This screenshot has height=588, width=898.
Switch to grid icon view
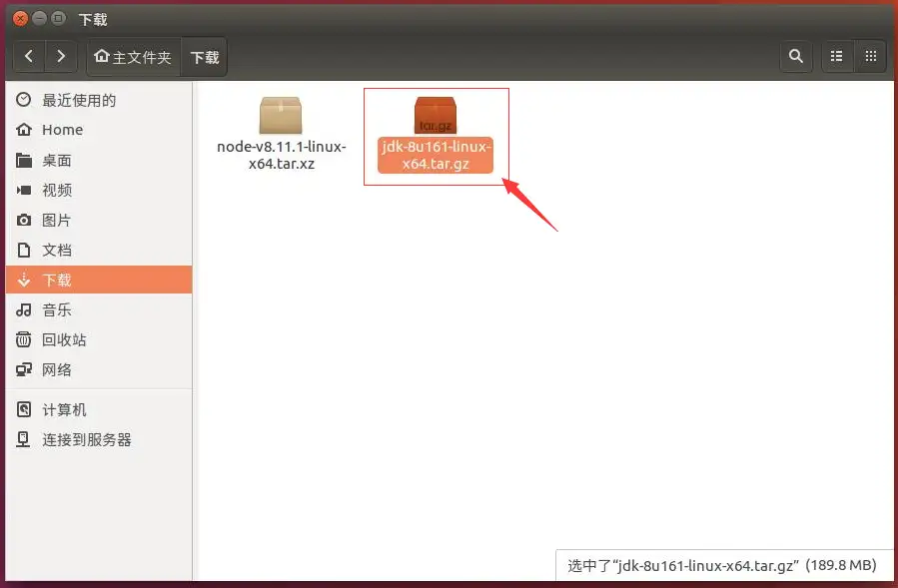(870, 57)
